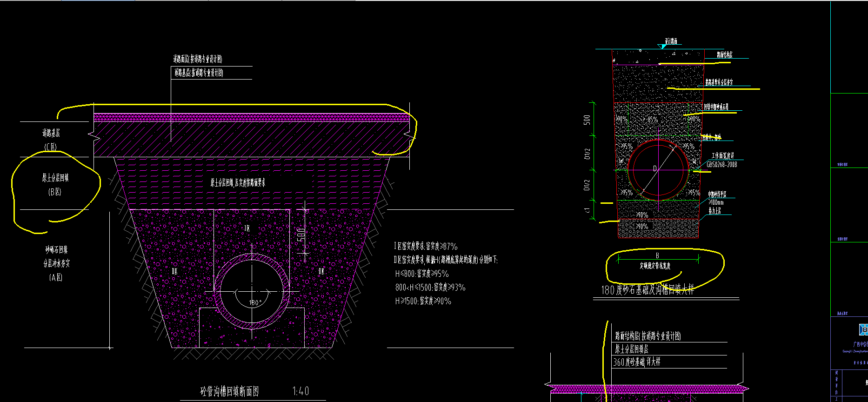Viewport: 868px width, 402px height.
Task: Click the 'H≥1500:密实度≥90%' note
Action: click(x=423, y=301)
